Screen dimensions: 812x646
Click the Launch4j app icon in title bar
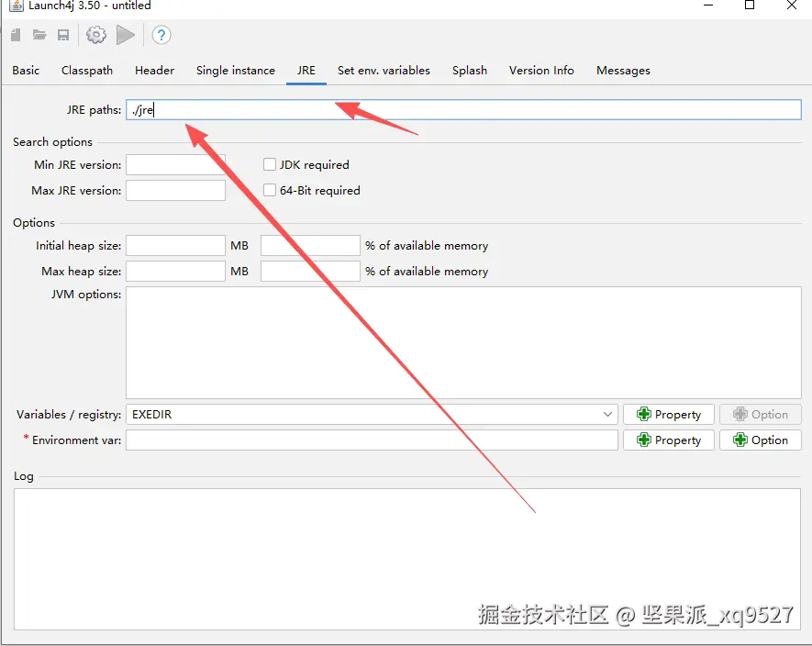tap(17, 6)
